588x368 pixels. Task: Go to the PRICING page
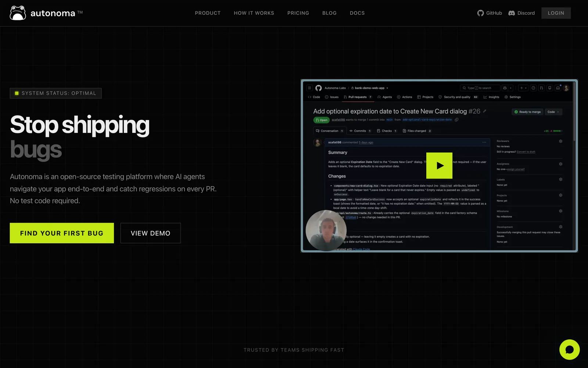click(x=298, y=13)
